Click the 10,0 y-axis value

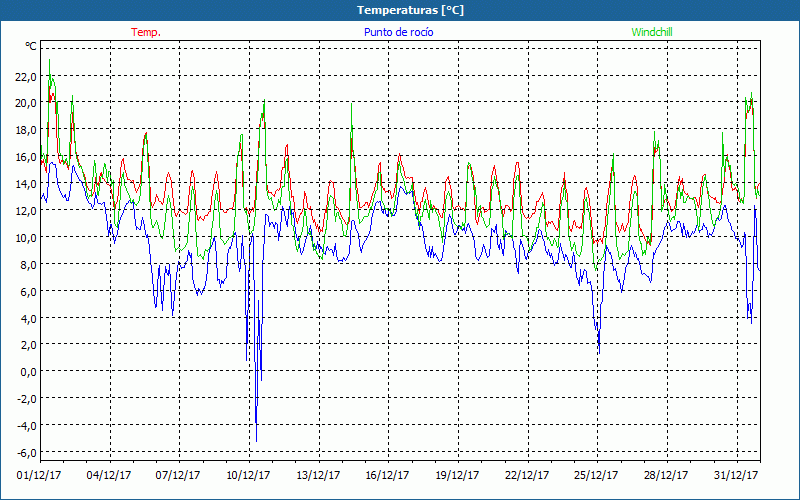click(26, 238)
